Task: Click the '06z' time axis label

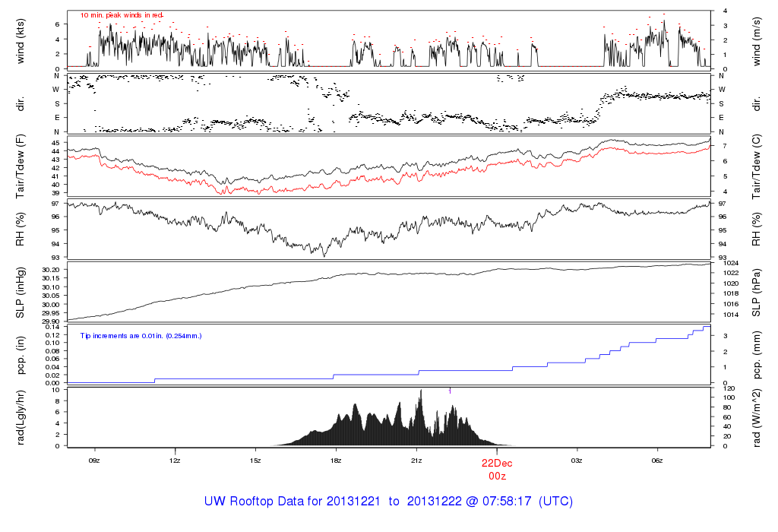Action: (x=657, y=461)
